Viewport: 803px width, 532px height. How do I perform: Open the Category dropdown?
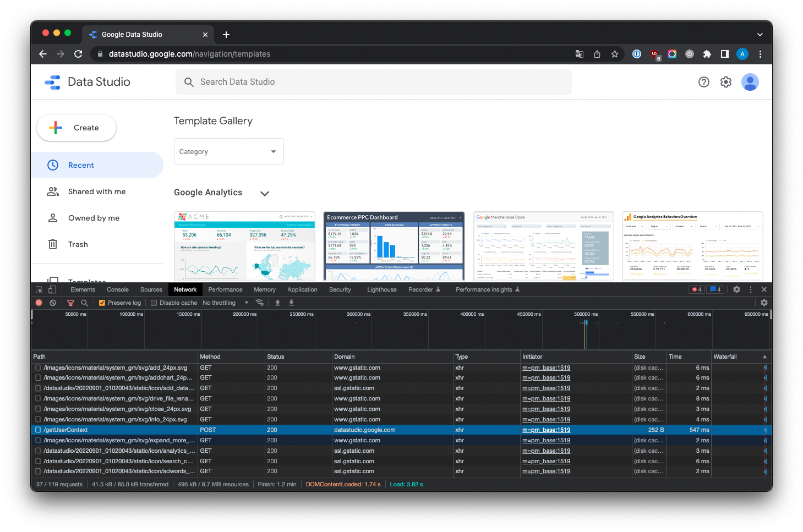(228, 151)
